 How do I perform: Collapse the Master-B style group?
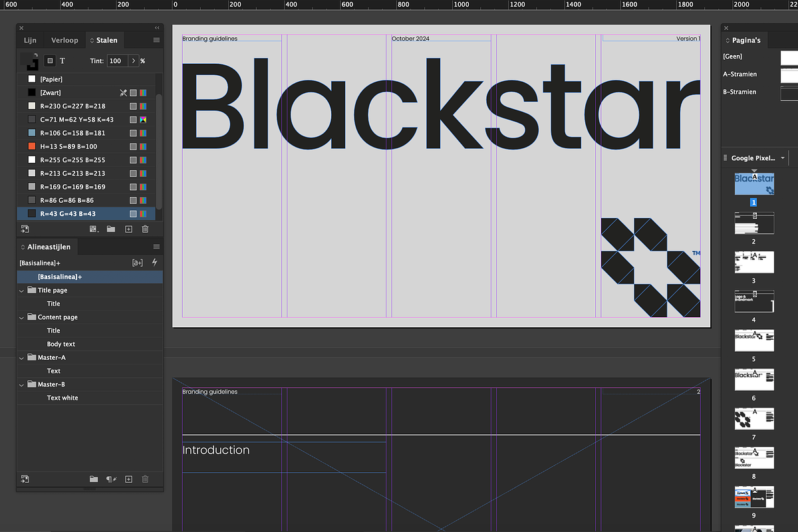point(22,384)
